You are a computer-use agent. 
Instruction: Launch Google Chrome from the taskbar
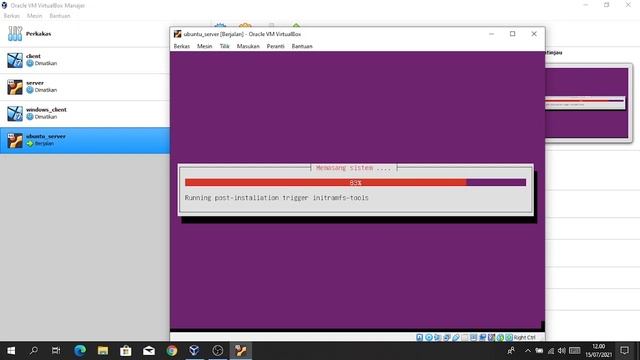click(172, 351)
